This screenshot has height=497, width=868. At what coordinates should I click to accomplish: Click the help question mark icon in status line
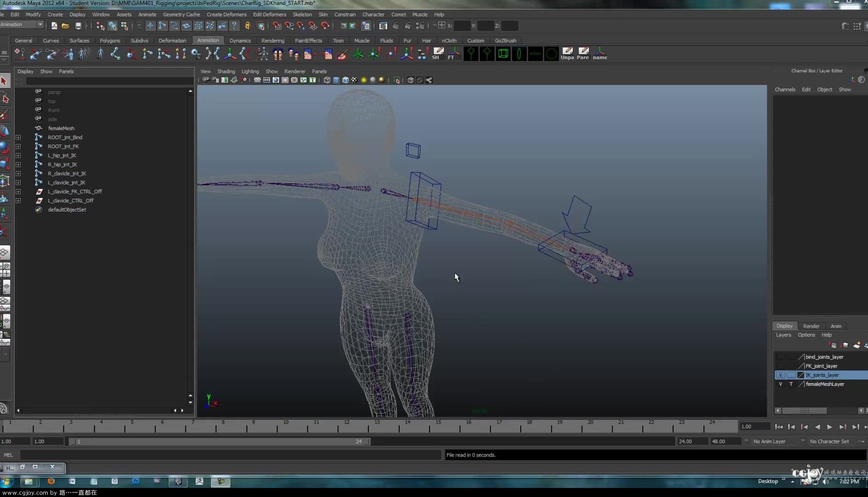234,26
